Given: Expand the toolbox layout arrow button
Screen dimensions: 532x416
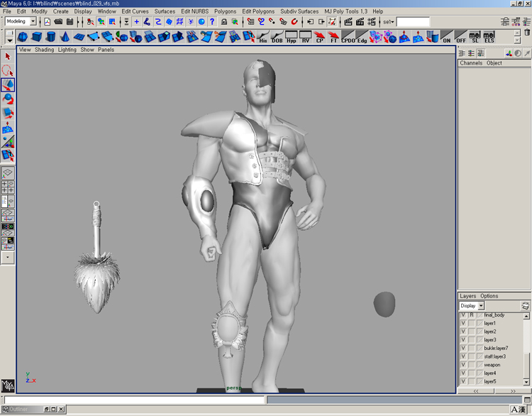Looking at the screenshot, I should coord(8,258).
